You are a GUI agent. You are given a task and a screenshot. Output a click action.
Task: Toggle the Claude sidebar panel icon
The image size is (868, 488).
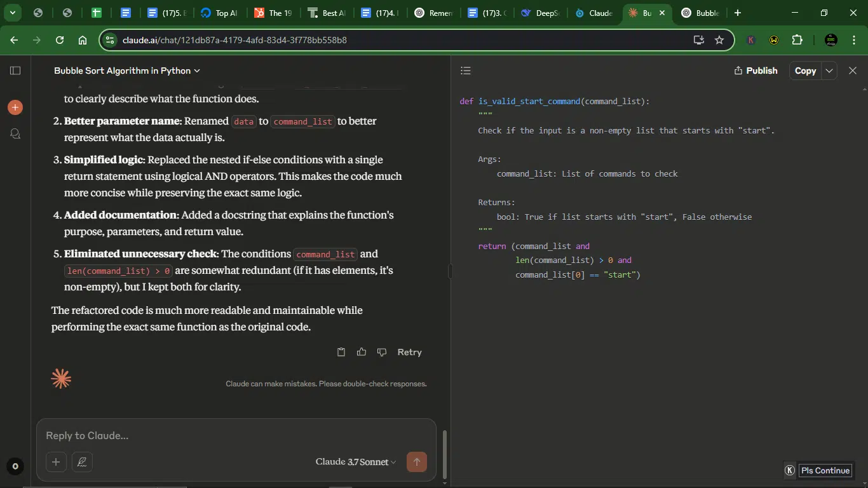[x=15, y=71]
